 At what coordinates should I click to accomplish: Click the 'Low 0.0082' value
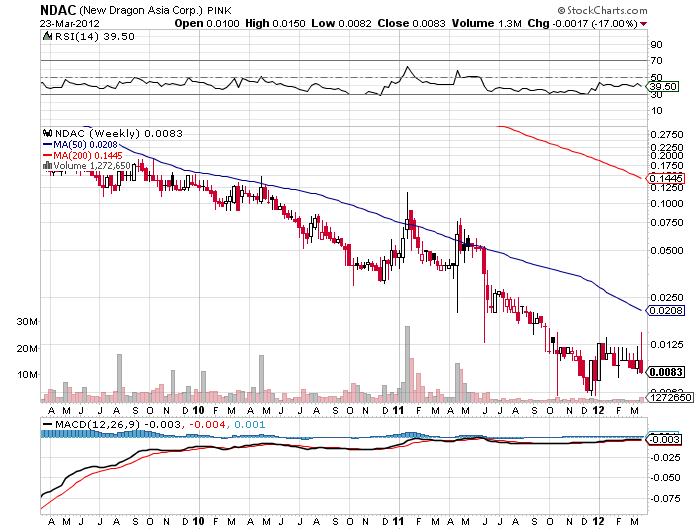pos(341,24)
